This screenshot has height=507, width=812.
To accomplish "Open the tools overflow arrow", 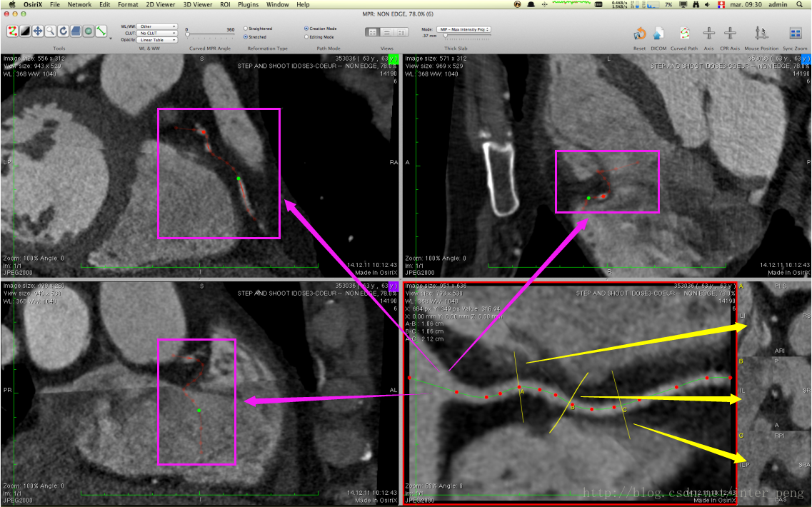I will click(110, 39).
